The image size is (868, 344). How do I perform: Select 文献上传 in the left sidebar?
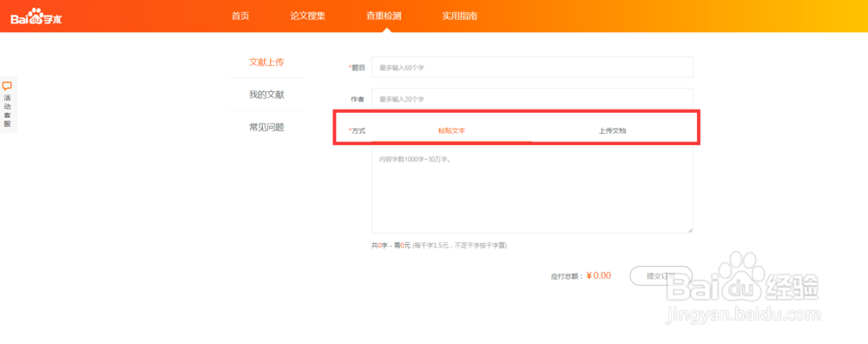coord(266,62)
